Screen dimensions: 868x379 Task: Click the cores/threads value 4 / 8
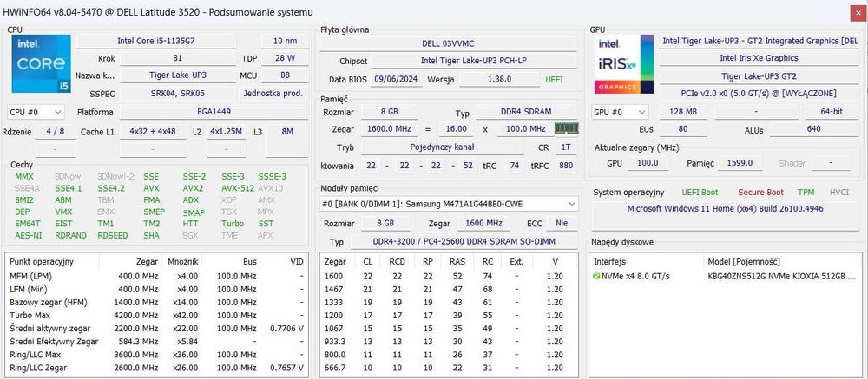pos(56,131)
